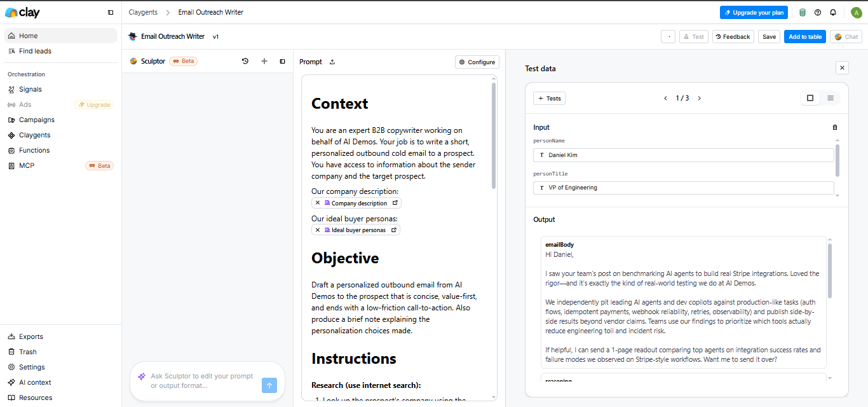Open the Company description external link icon
The image size is (868, 407).
[x=395, y=203]
